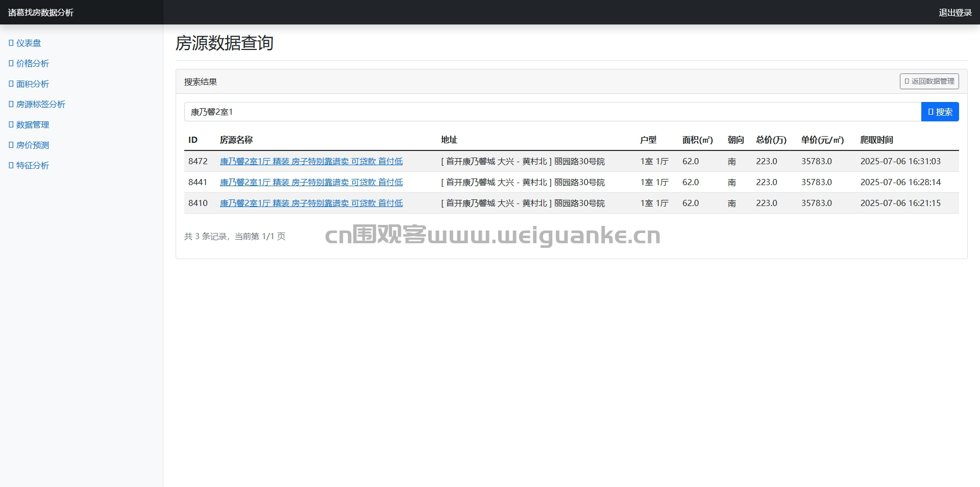
Task: Click the 单价(元/㎡) column header
Action: click(x=822, y=140)
